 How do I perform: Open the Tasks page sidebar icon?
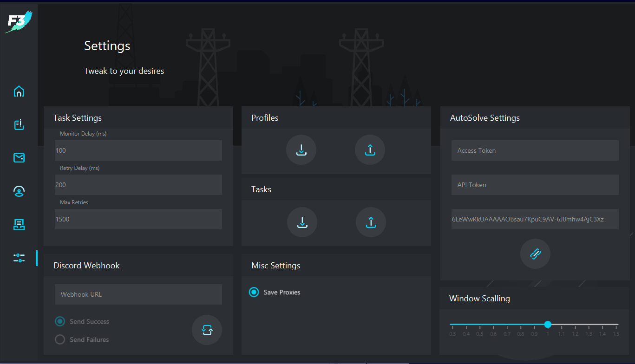point(19,124)
